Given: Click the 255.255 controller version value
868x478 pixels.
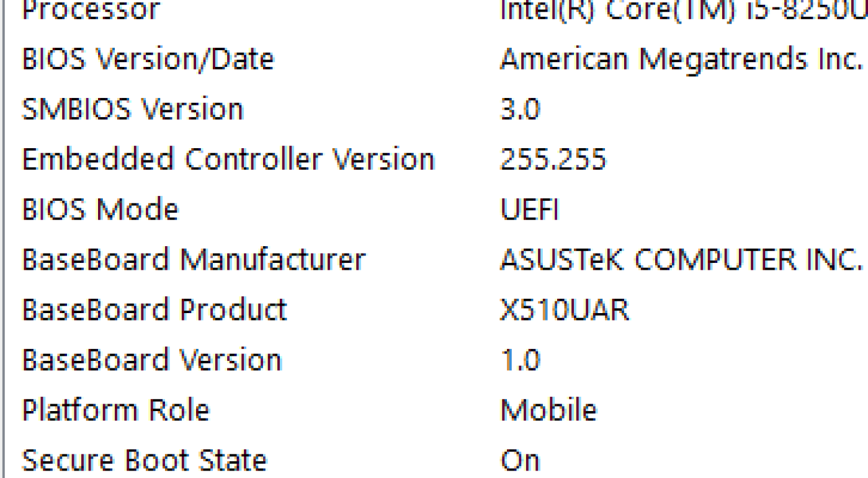Looking at the screenshot, I should 553,159.
